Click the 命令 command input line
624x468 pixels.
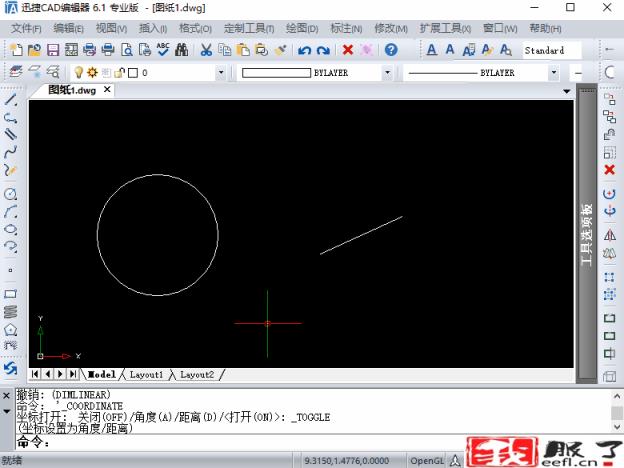[x=300, y=442]
